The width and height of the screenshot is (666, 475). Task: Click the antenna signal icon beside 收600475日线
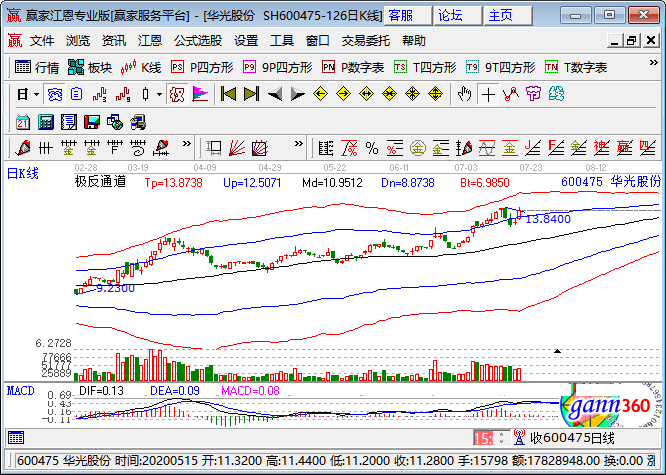pyautogui.click(x=519, y=437)
